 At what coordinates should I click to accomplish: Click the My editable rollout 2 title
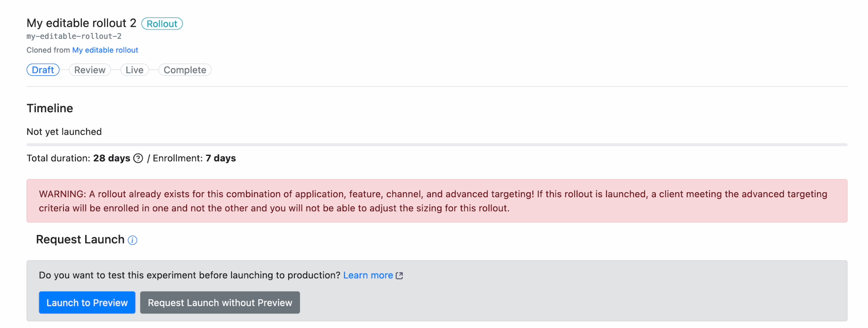point(82,23)
